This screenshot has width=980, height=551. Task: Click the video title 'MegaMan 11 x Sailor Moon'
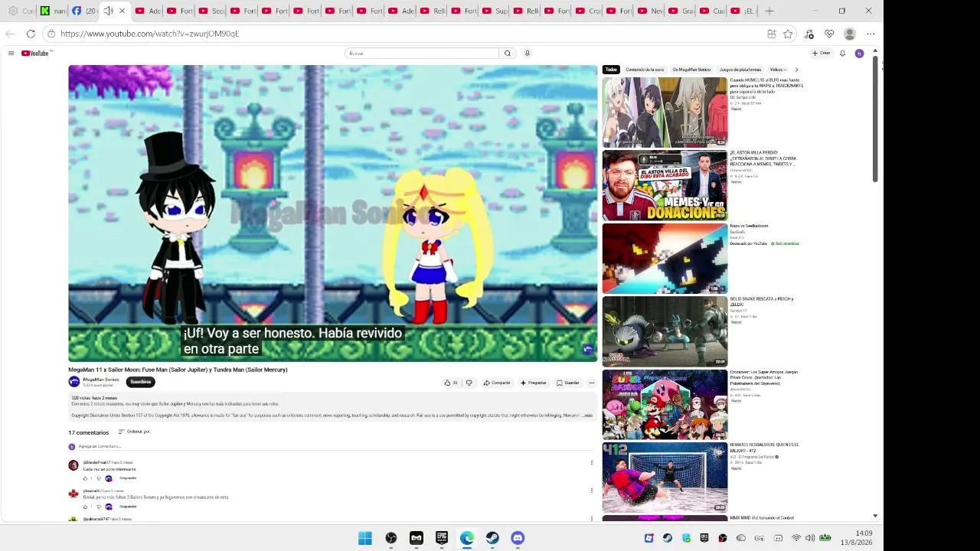pos(178,370)
